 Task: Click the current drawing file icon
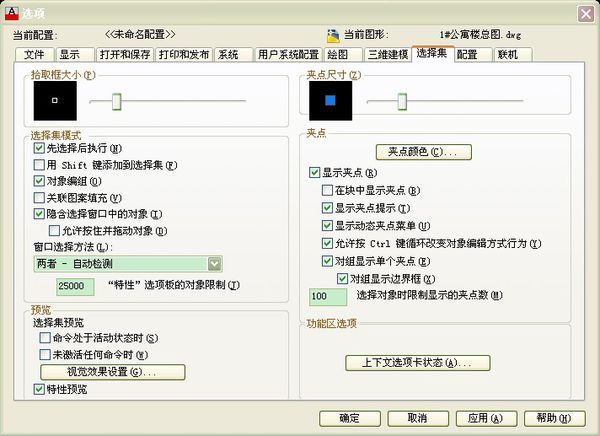tap(333, 35)
